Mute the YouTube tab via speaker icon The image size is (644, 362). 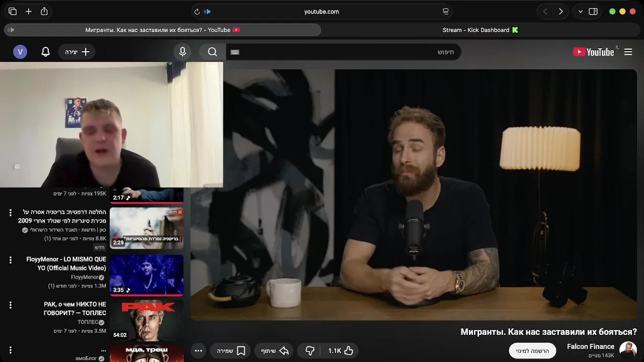pos(11,30)
